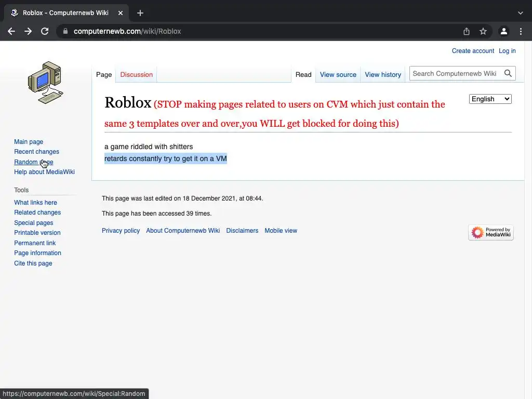Click text 'a game riddled with shitters'
This screenshot has width=532, height=399.
pos(149,147)
